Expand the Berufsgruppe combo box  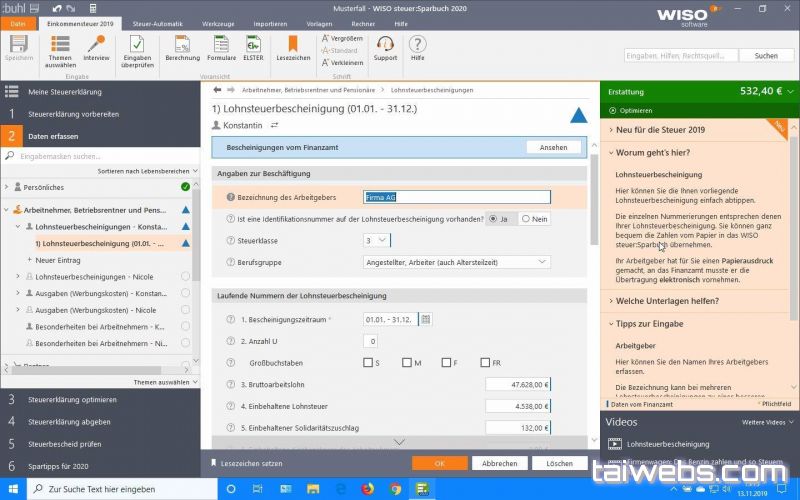coord(457,262)
